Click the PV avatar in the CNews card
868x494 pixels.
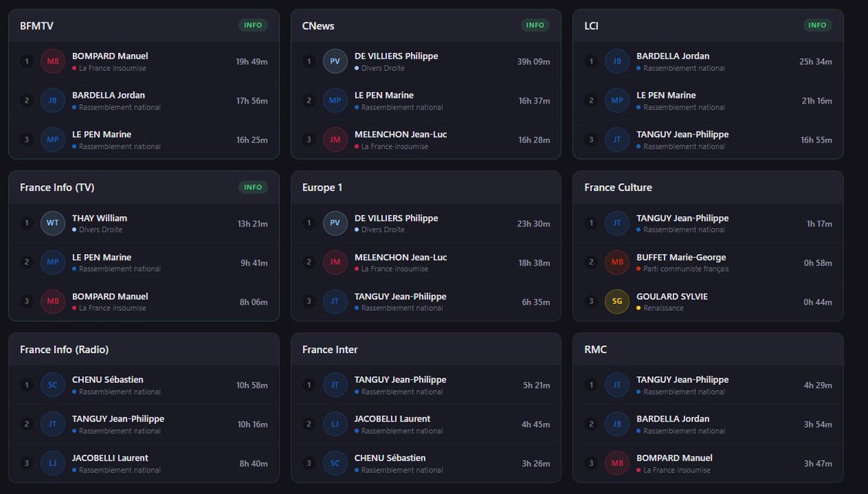(x=335, y=61)
